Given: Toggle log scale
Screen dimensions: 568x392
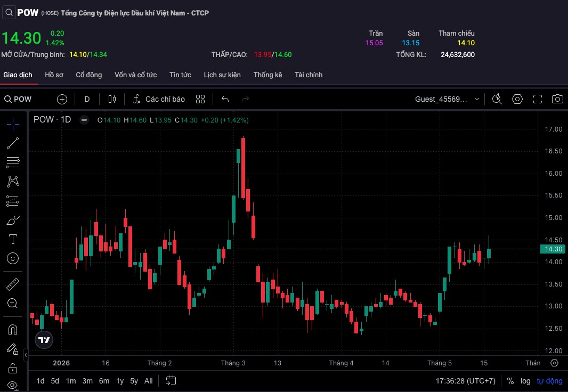Looking at the screenshot, I should (x=525, y=381).
